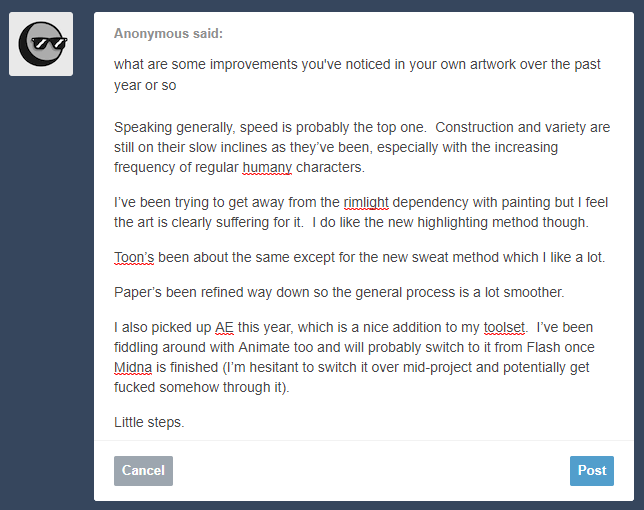
Task: Click in the anonymous question text
Action: [357, 75]
